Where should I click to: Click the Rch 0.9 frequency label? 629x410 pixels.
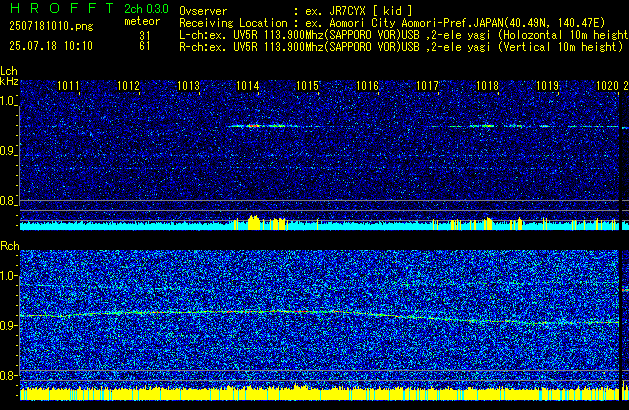pyautogui.click(x=7, y=325)
